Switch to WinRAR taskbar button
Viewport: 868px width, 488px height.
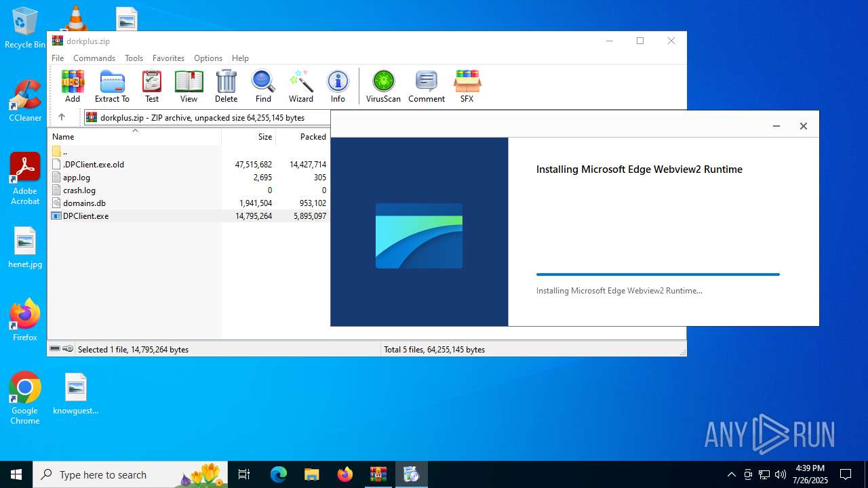tap(378, 474)
